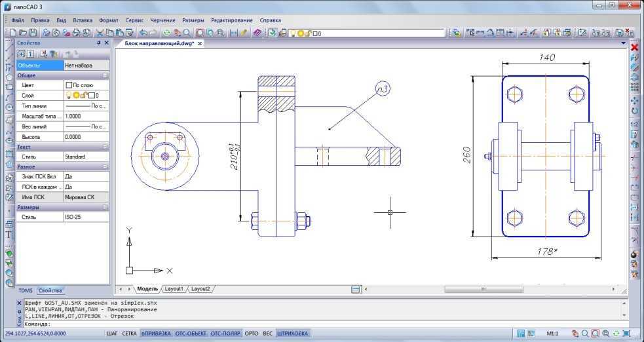Close the Свойства properties panel
The image size is (644, 342).
107,43
